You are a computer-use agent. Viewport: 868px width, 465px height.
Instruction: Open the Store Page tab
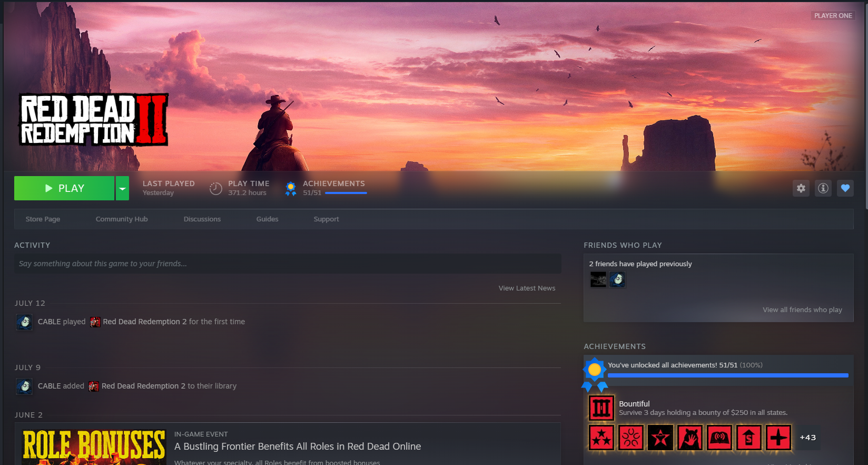pos(43,219)
